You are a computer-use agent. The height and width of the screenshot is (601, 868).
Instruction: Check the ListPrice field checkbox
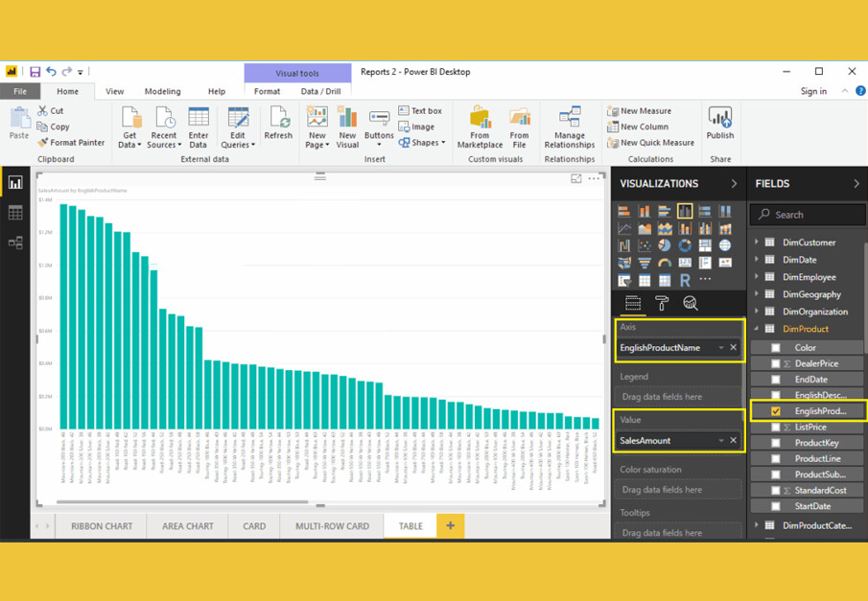tap(775, 428)
